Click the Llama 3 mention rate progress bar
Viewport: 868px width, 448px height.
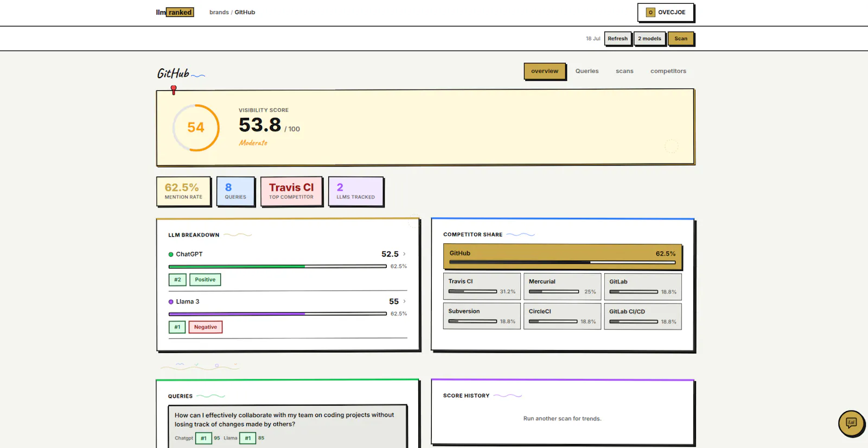(x=277, y=313)
